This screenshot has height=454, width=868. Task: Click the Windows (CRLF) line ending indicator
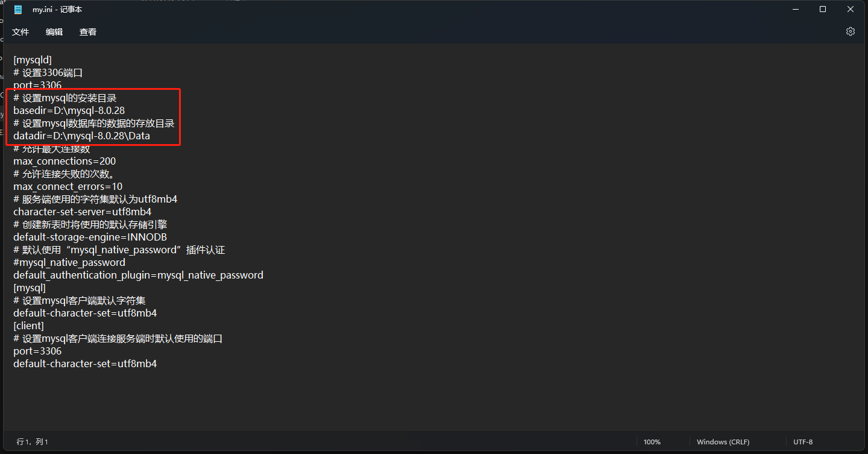pyautogui.click(x=723, y=442)
